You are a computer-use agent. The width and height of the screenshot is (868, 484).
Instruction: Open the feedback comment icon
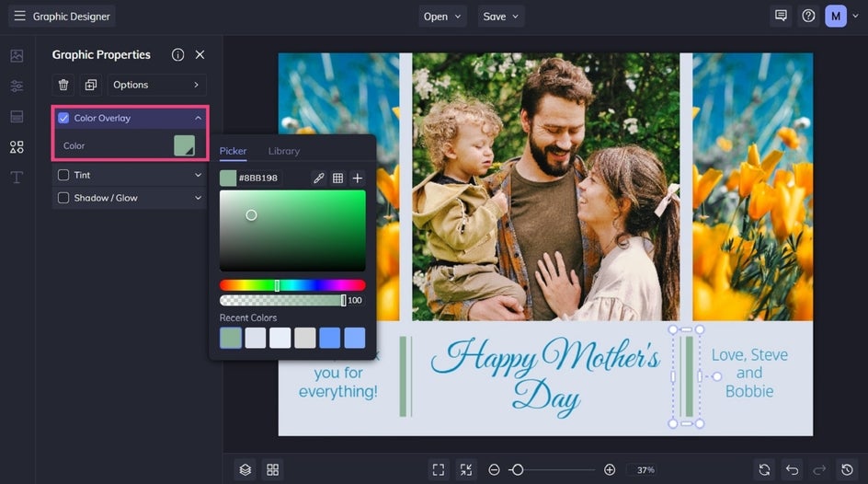[781, 16]
